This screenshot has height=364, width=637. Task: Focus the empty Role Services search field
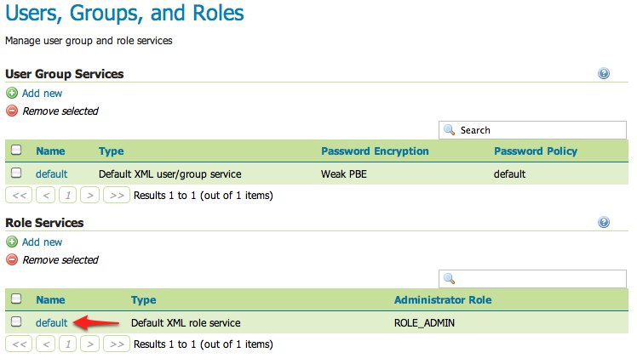tap(532, 279)
